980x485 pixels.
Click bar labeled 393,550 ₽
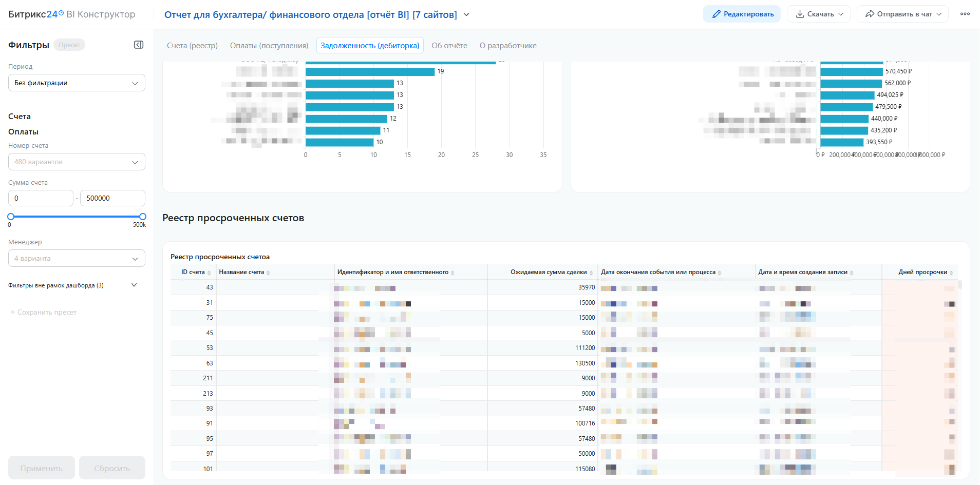842,142
